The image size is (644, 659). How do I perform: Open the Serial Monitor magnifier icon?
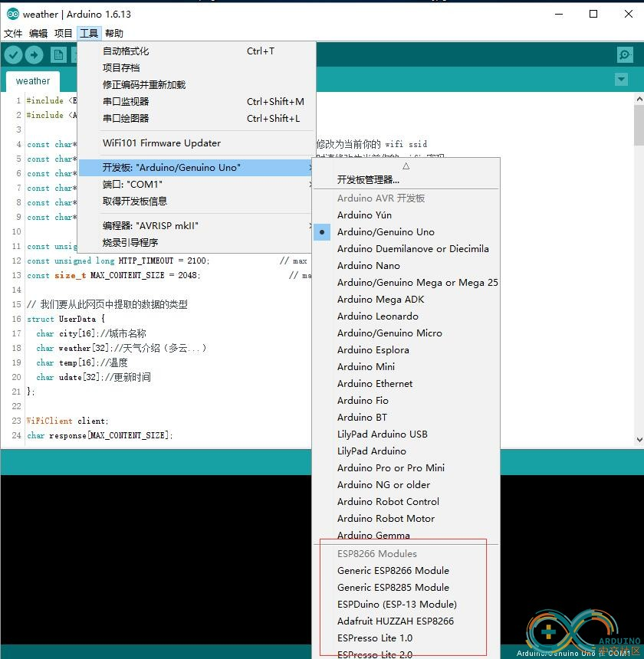[625, 54]
